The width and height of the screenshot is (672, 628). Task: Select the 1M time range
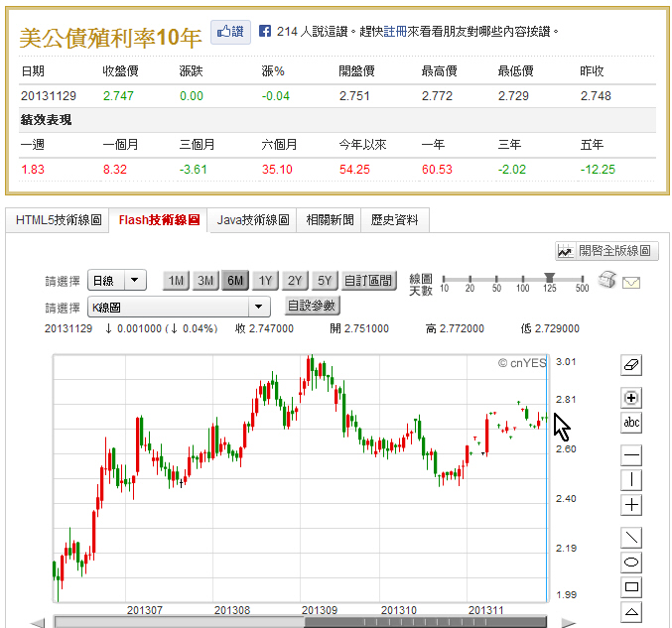[176, 281]
